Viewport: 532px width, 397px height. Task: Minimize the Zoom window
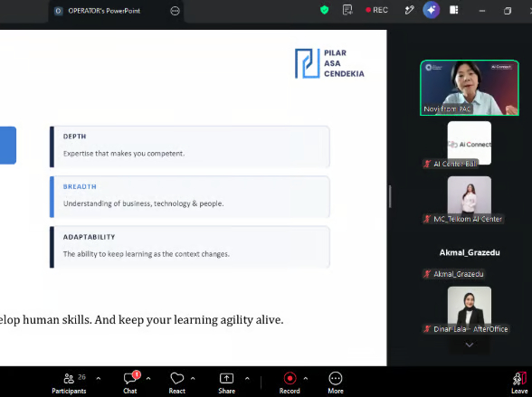click(481, 11)
